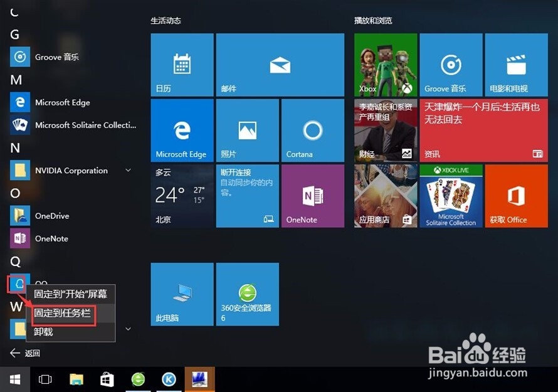Image resolution: width=558 pixels, height=392 pixels.
Task: Click the letter Q section header
Action: click(x=15, y=262)
